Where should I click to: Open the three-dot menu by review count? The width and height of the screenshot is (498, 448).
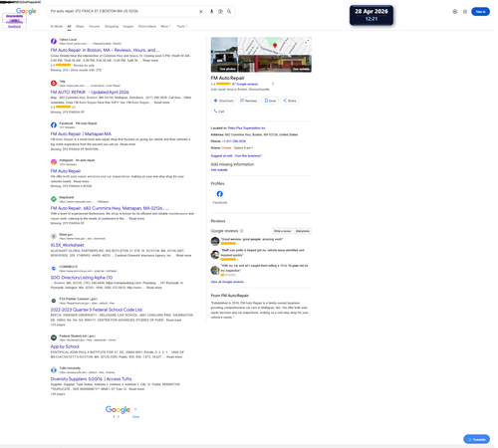tap(273, 84)
